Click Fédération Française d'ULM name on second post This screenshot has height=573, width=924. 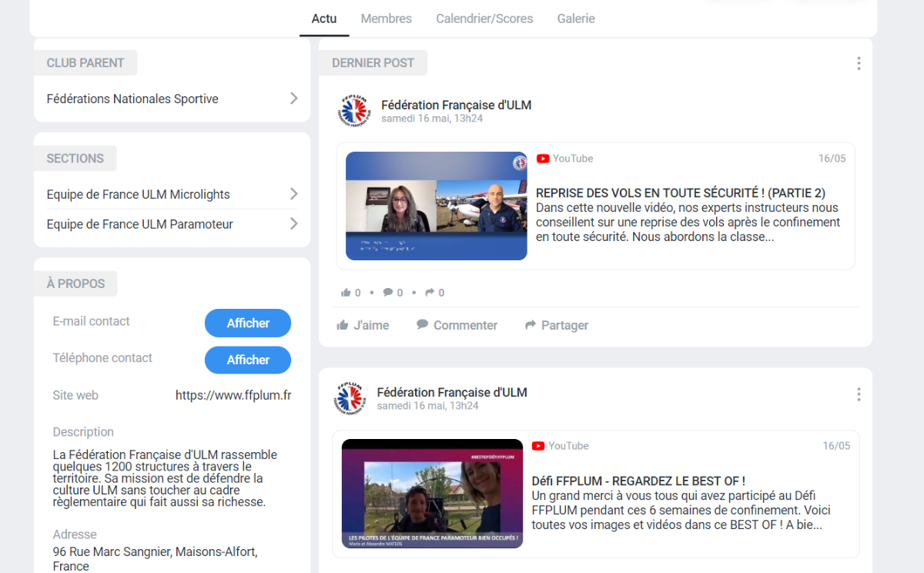(x=452, y=392)
